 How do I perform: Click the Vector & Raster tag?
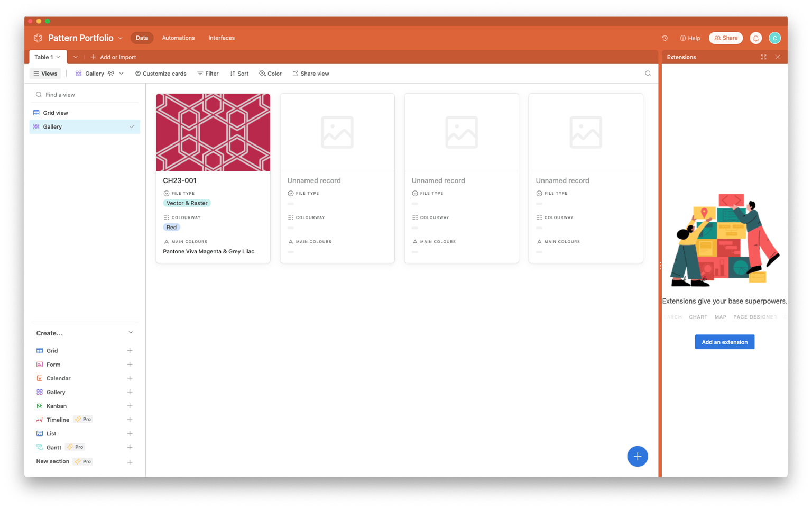(187, 203)
